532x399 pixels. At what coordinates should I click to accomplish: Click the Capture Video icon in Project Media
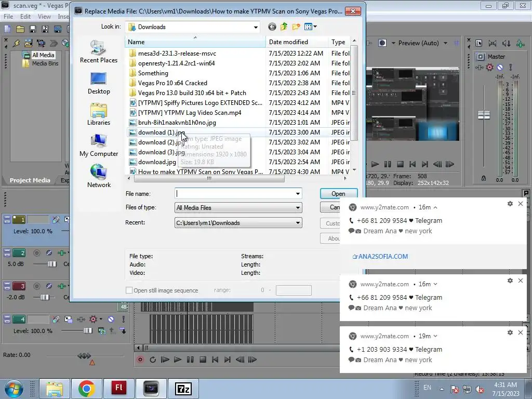point(41,43)
